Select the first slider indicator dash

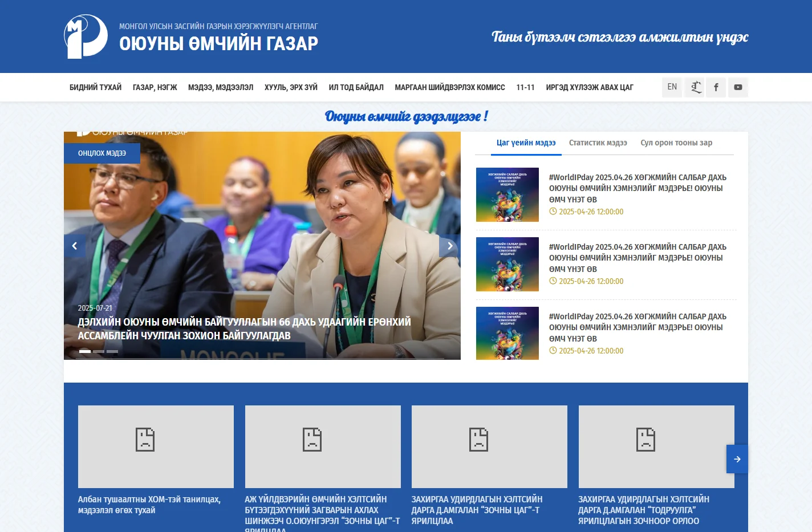pos(85,351)
